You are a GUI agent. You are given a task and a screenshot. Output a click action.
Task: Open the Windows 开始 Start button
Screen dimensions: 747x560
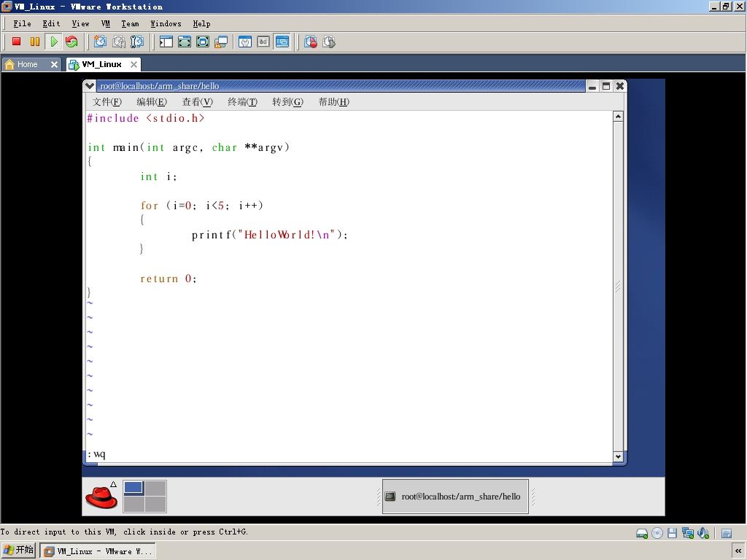[x=18, y=551]
